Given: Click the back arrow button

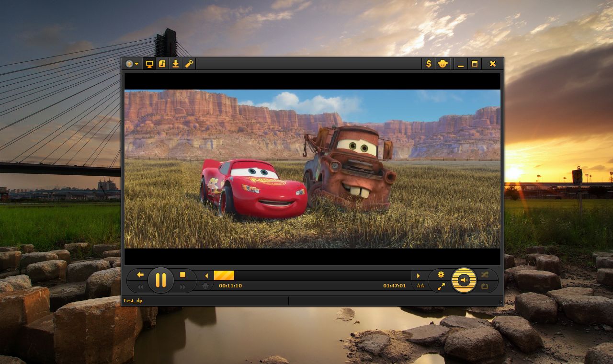Looking at the screenshot, I should click(x=140, y=274).
